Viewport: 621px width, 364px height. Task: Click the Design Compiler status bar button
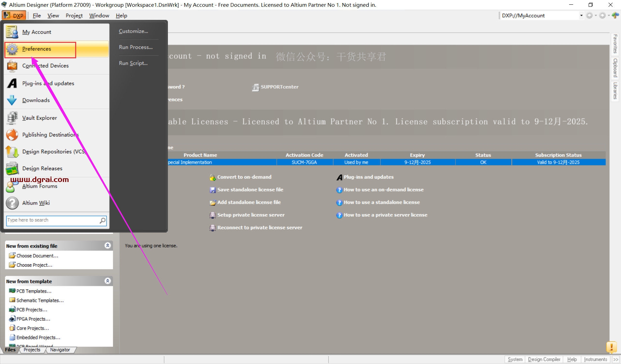[x=544, y=360]
